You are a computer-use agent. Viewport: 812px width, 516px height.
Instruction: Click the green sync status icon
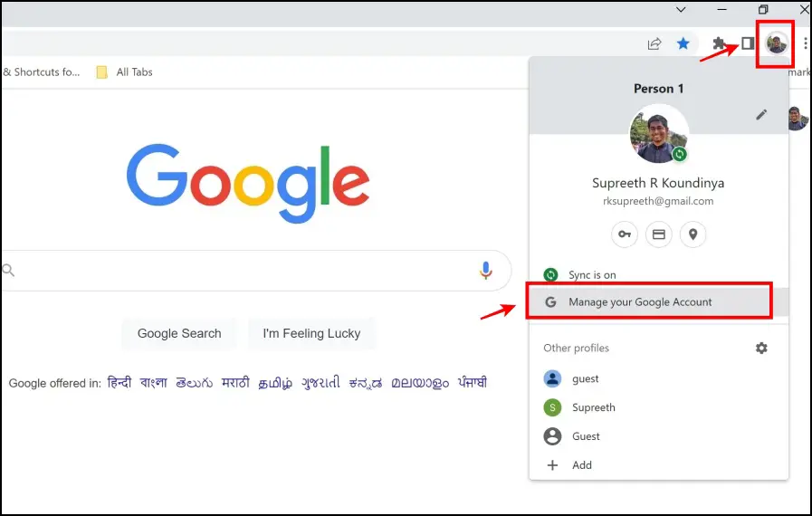click(550, 274)
